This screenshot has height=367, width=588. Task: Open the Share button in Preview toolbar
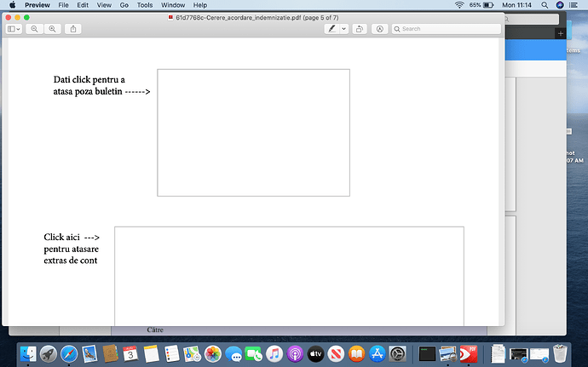pos(73,29)
